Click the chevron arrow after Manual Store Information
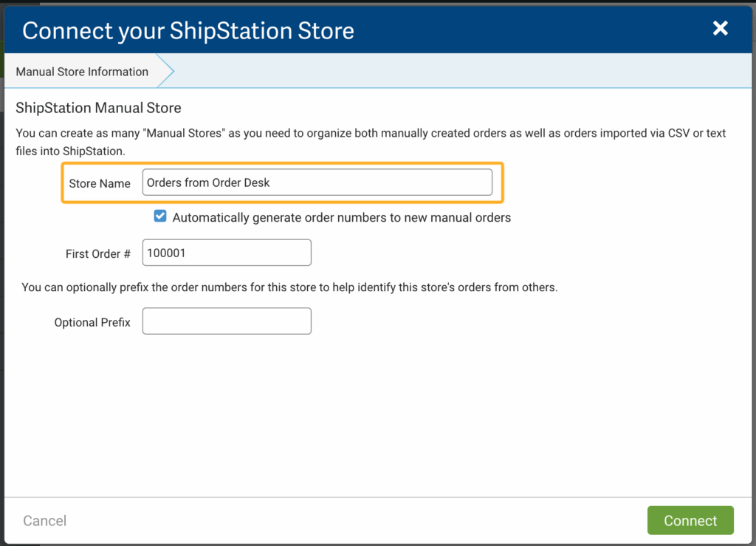The height and width of the screenshot is (546, 756). [x=167, y=72]
